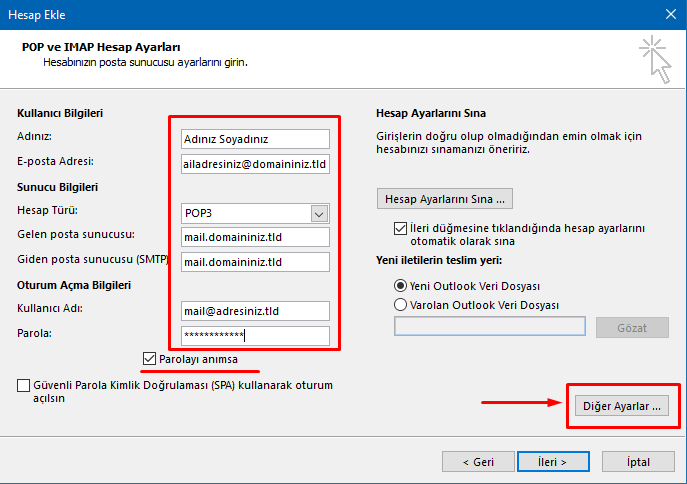Toggle the Parolayı anımsa checkbox

pos(149,359)
